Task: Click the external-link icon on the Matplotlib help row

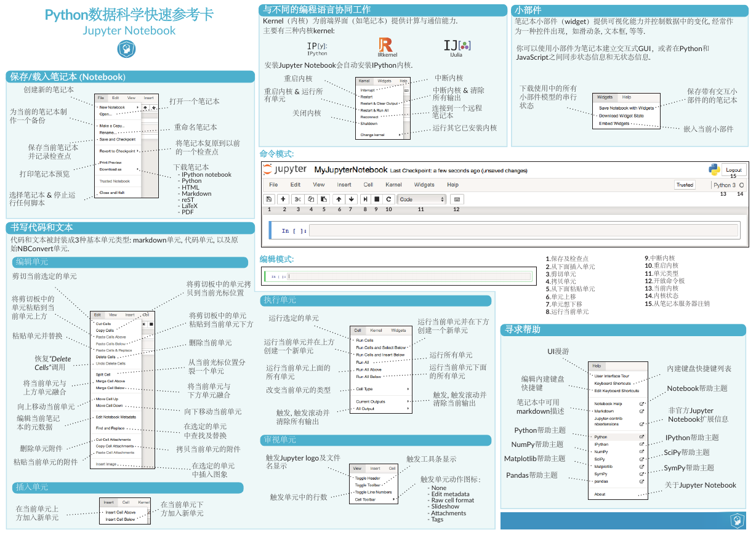Action: coord(641,466)
